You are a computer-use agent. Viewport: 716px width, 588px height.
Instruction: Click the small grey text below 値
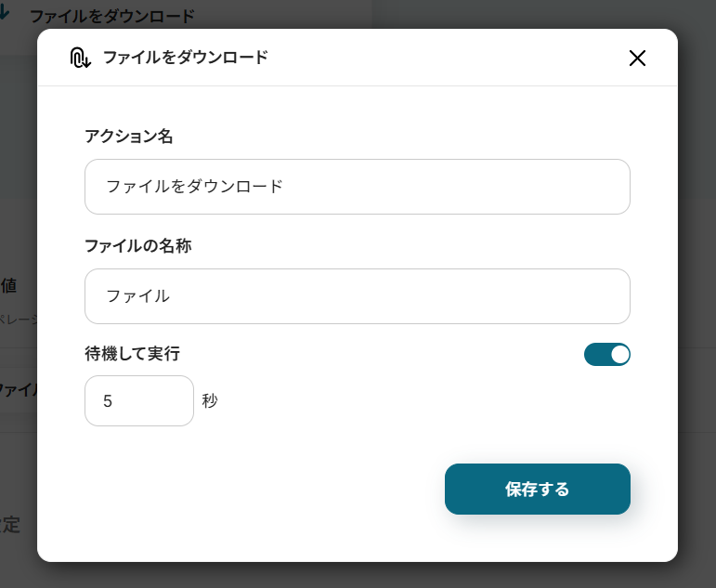(18, 320)
